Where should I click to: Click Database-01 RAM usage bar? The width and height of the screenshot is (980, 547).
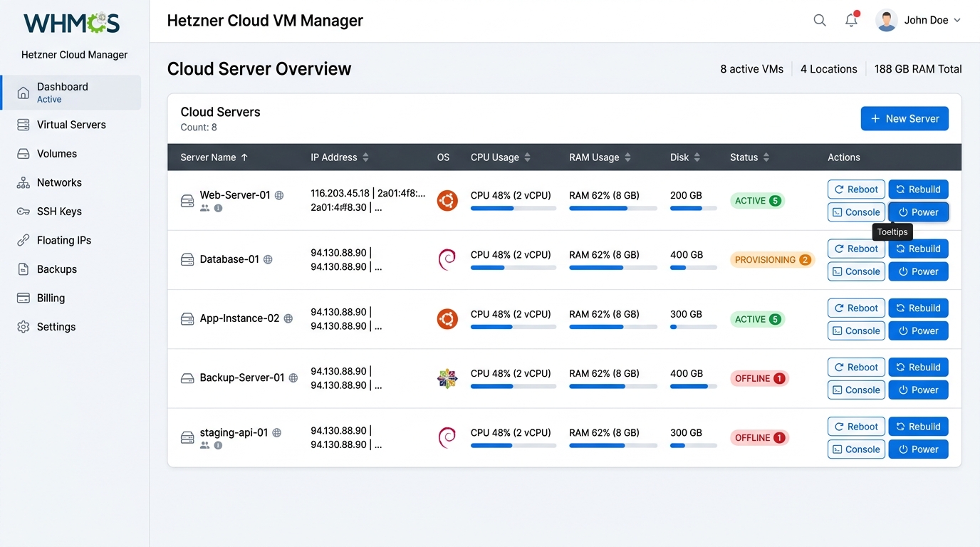613,268
